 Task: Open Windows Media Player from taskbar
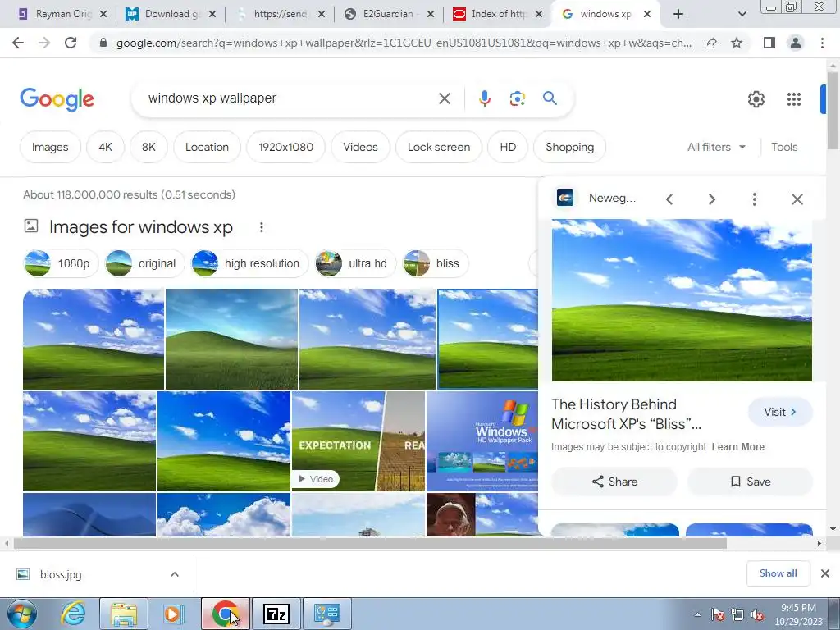point(173,614)
